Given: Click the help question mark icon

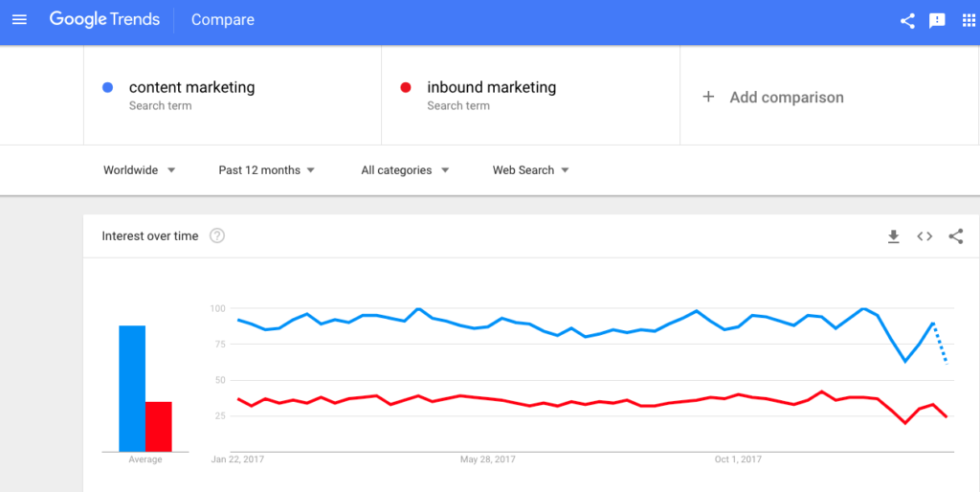Looking at the screenshot, I should coord(217,235).
